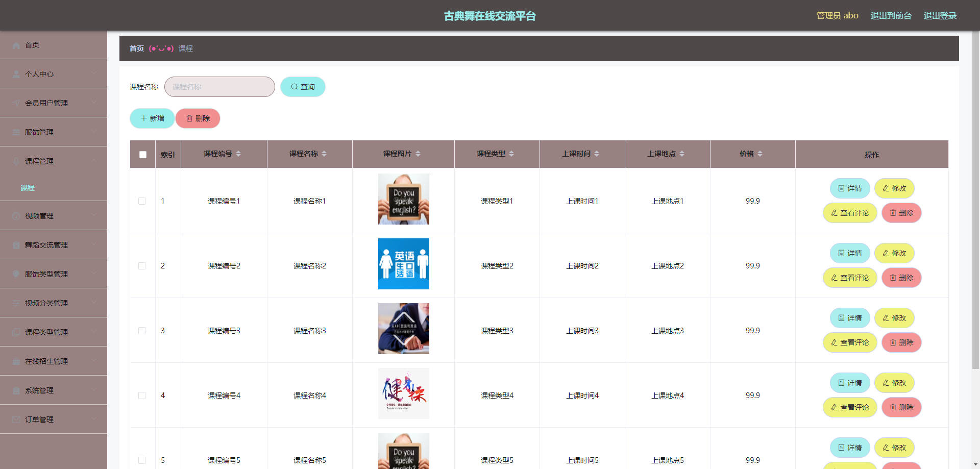This screenshot has width=980, height=469.
Task: Click 首页 breadcrumb link
Action: click(x=136, y=48)
